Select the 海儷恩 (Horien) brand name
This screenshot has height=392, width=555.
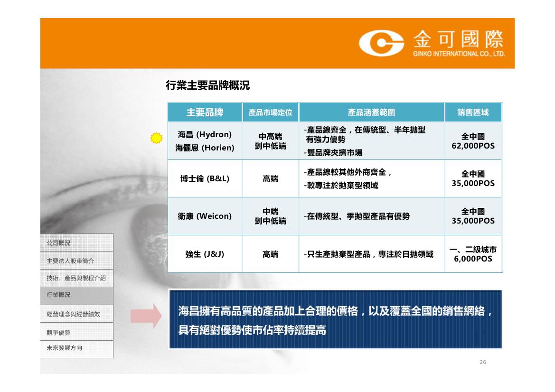205,148
